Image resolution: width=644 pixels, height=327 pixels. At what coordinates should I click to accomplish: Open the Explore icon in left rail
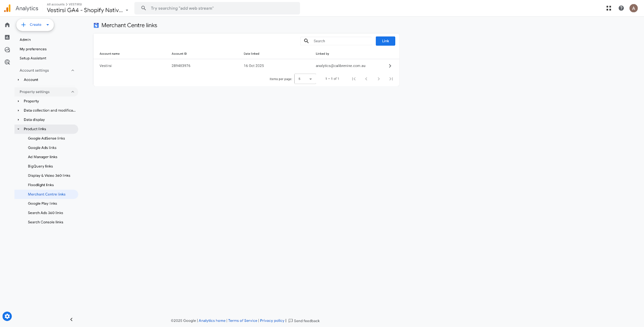tap(7, 50)
